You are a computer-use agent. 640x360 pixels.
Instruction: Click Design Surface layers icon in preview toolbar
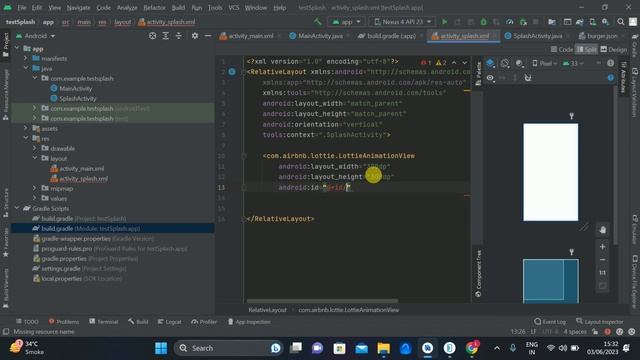coord(490,63)
